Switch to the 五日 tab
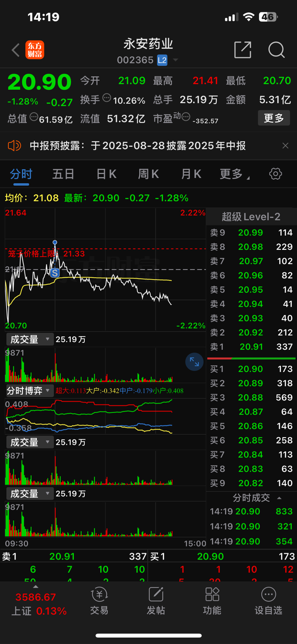 [63, 174]
